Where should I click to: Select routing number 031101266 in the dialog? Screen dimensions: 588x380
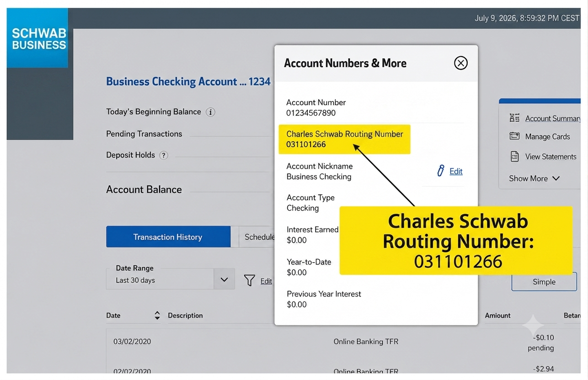tap(306, 145)
